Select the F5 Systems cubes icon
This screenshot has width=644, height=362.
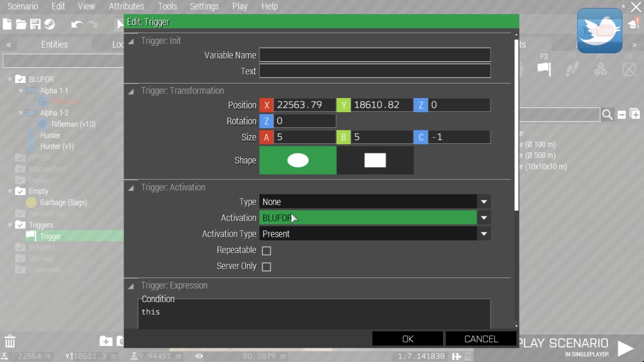click(600, 69)
